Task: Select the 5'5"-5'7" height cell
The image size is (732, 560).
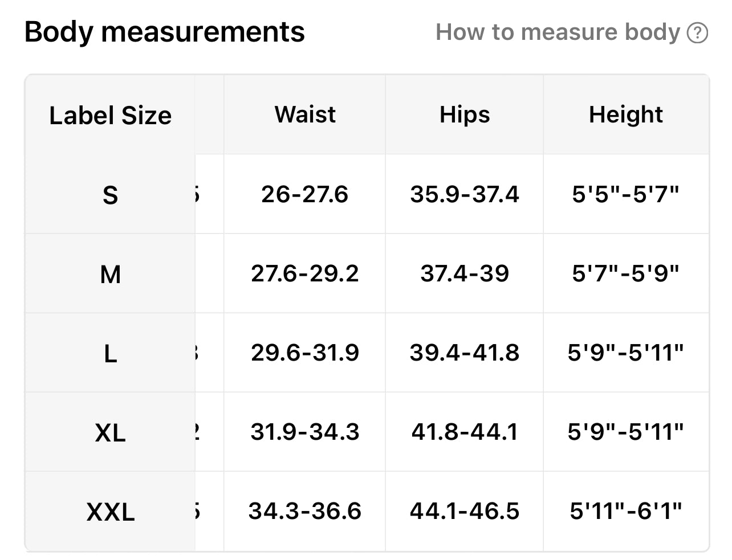Action: (625, 194)
